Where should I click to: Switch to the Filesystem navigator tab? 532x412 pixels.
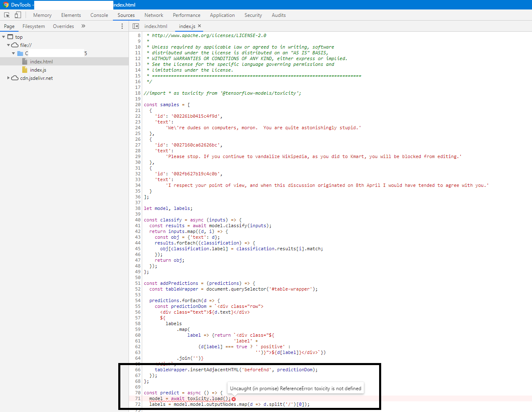(34, 26)
